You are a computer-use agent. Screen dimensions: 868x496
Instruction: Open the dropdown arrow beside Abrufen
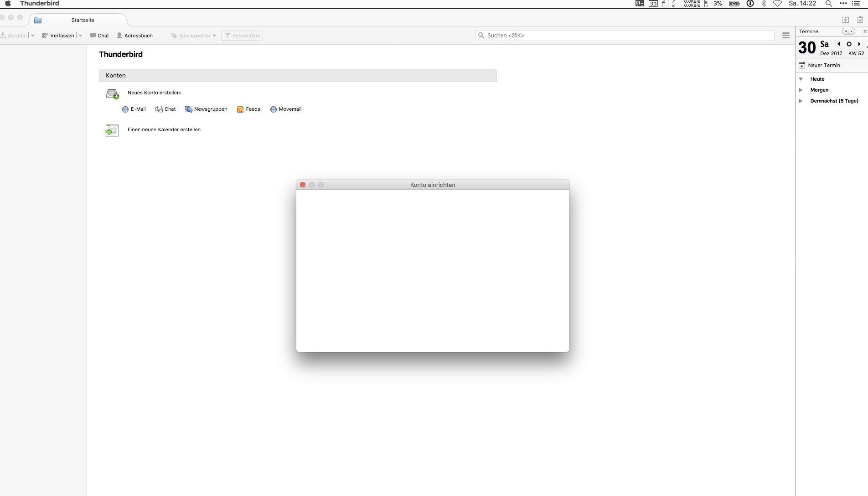32,36
